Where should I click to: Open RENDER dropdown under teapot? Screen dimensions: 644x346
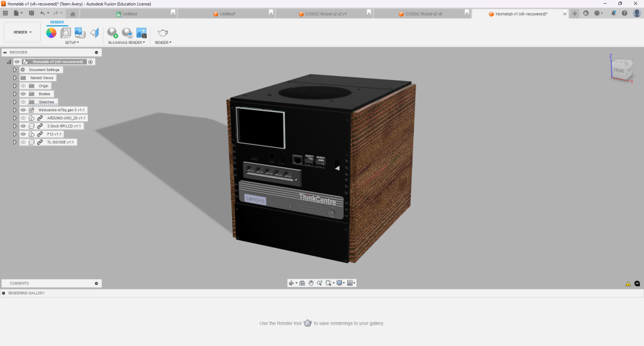tap(163, 42)
